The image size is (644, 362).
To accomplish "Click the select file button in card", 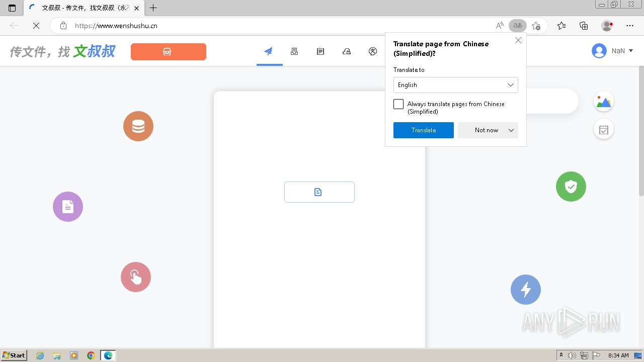I will 319,192.
